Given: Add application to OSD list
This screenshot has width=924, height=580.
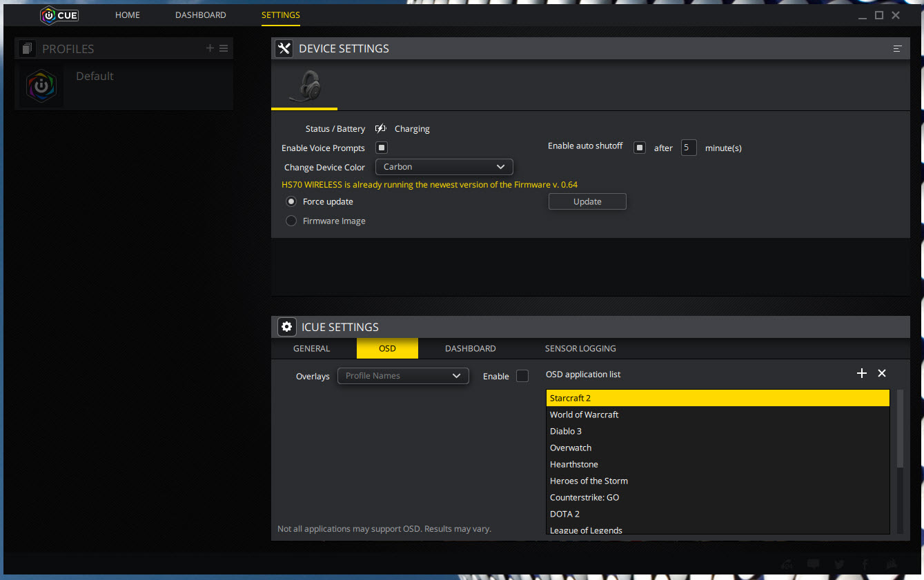Looking at the screenshot, I should point(861,373).
